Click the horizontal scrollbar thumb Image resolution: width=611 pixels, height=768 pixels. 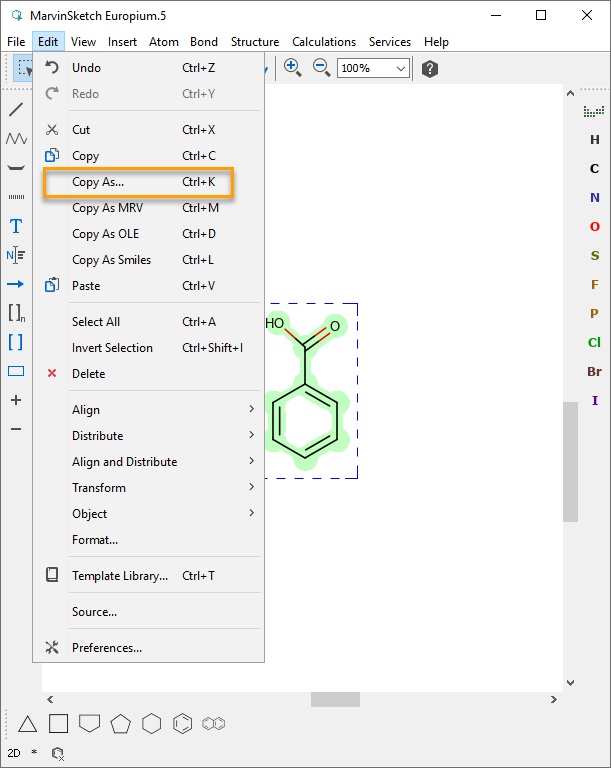coord(335,700)
